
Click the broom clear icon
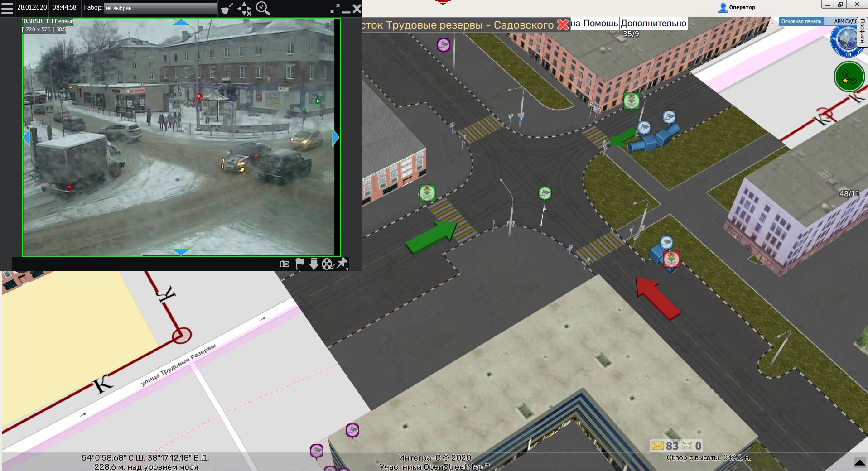click(227, 8)
